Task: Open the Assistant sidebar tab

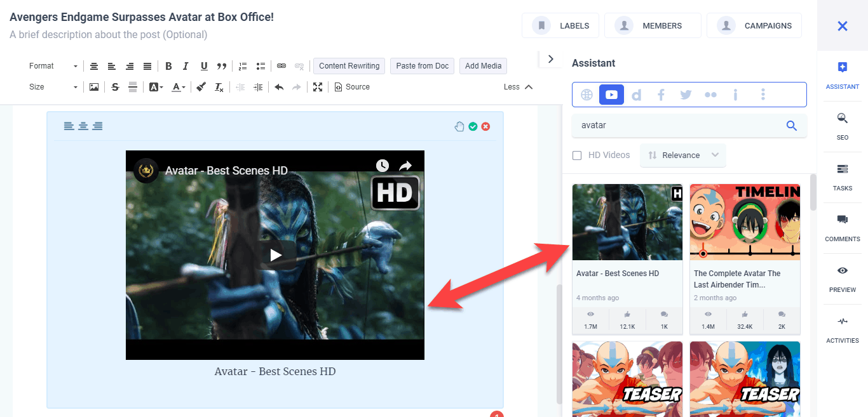Action: pos(843,76)
